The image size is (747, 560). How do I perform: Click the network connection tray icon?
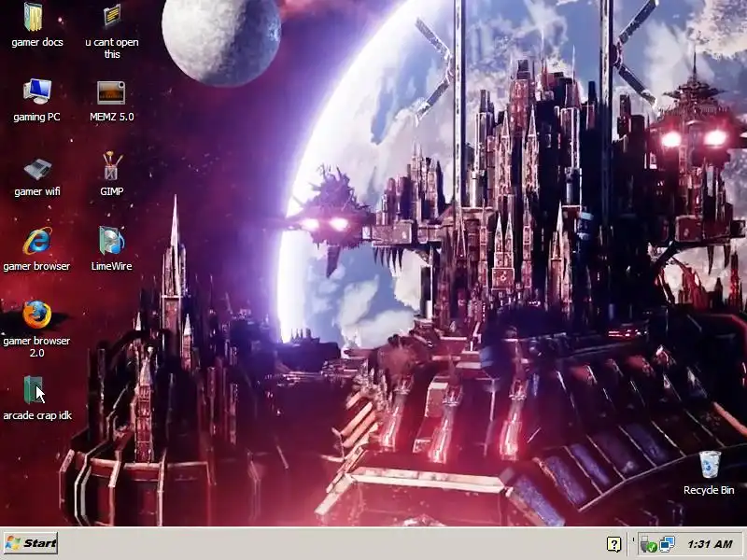tap(667, 544)
